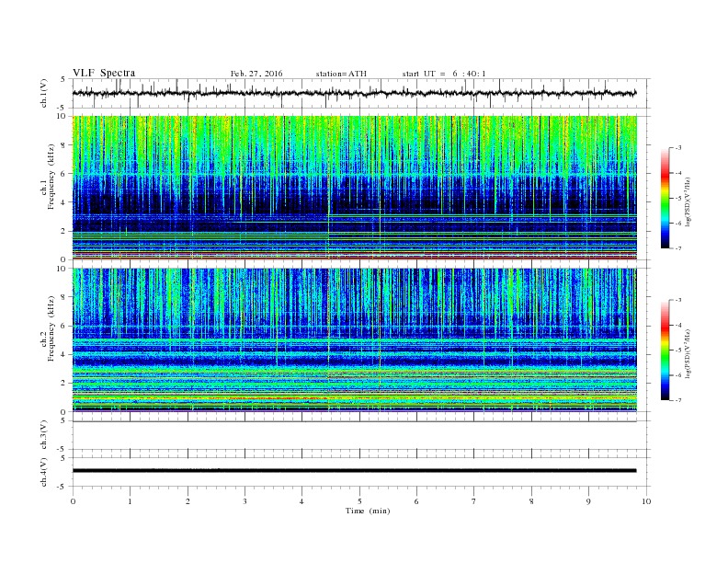Click time axis tick label "0"
728x563 pixels.
pyautogui.click(x=73, y=501)
